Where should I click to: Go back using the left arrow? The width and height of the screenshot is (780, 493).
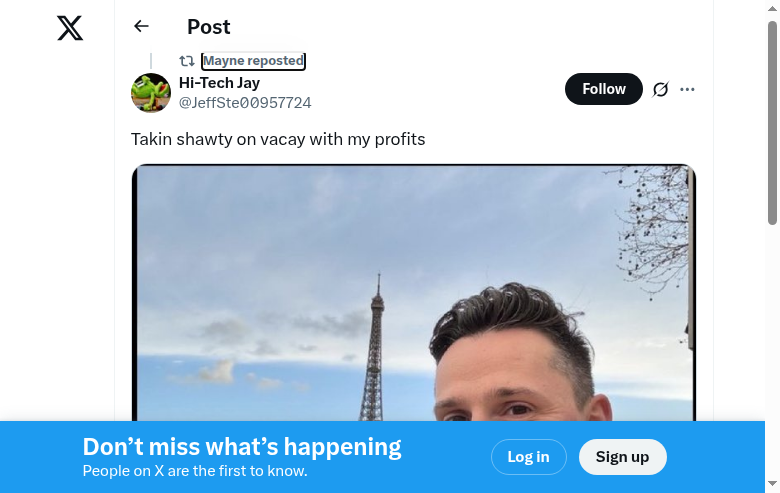pyautogui.click(x=141, y=27)
